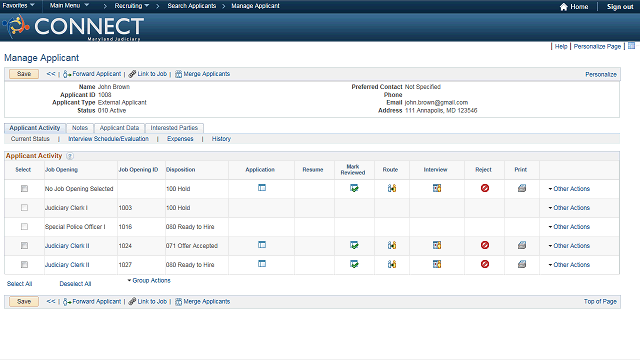Expand Other Actions for job opening 1024
Screen dimensions: 640x360
(x=569, y=246)
